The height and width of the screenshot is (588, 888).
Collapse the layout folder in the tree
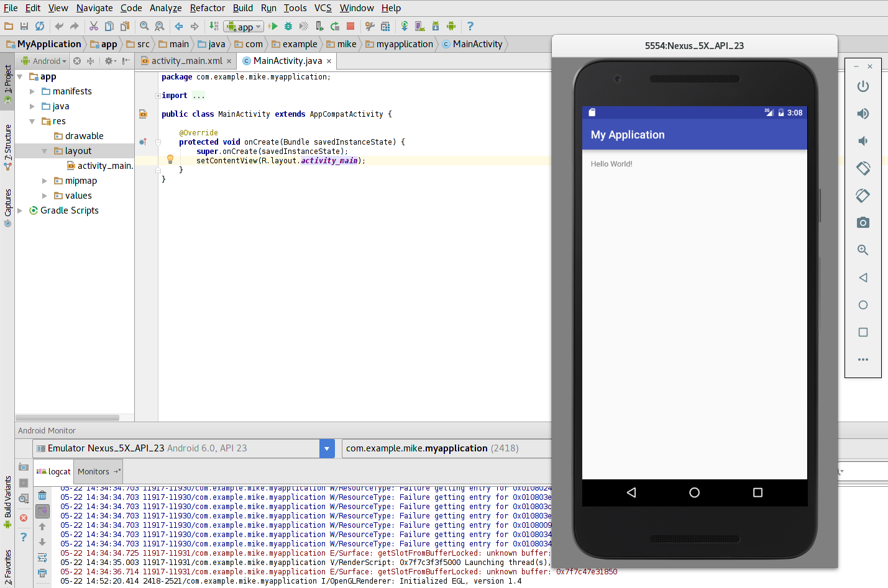point(45,151)
